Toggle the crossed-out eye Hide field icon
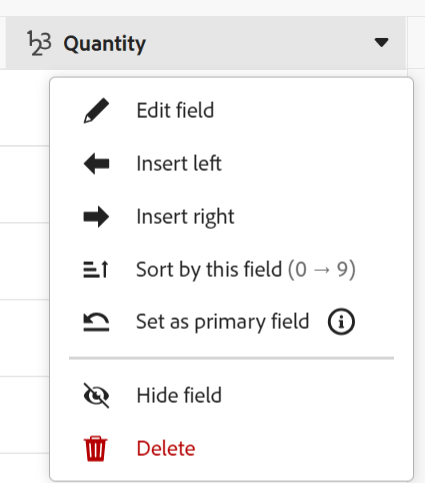The height and width of the screenshot is (483, 425). 96,395
